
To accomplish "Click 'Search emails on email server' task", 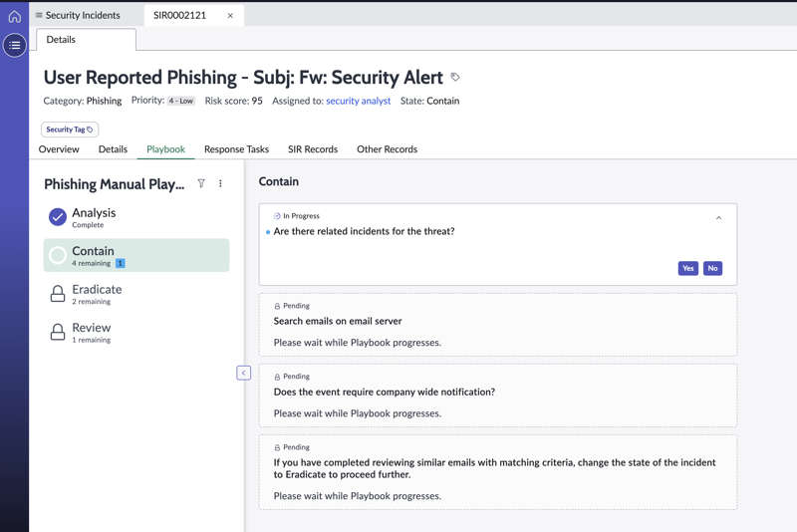I will click(x=338, y=321).
